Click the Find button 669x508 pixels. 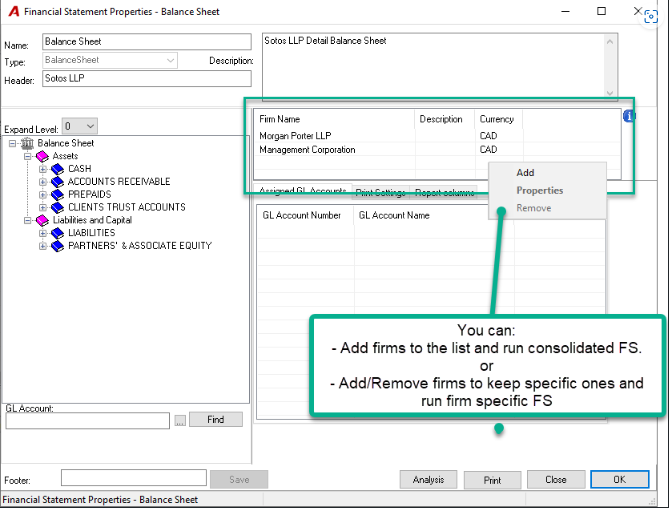216,420
